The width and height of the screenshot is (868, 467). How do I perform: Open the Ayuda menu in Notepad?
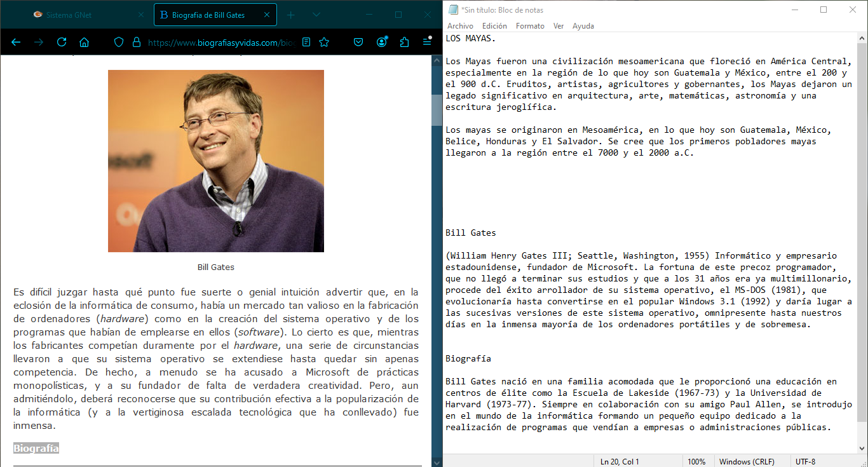tap(583, 26)
